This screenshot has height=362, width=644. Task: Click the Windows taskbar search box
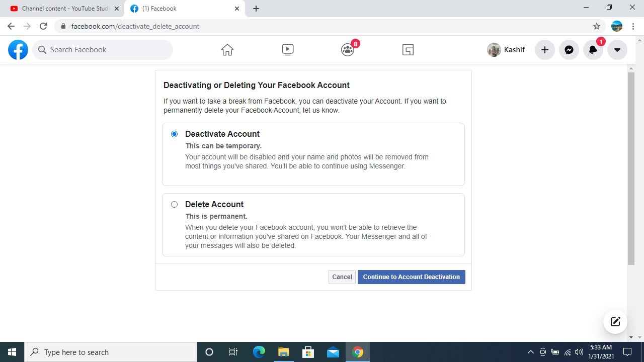tap(111, 352)
